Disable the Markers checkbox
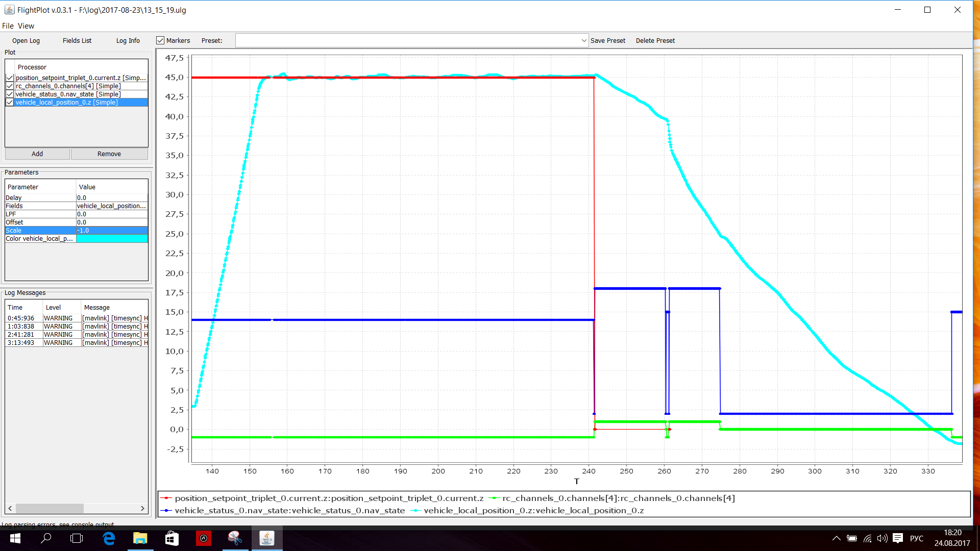 tap(160, 40)
